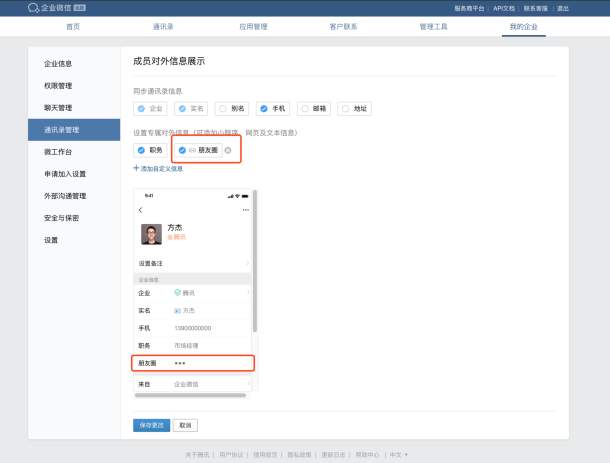Viewport: 610px width, 463px height.
Task: Toggle the 职务 checkbox
Action: pos(141,150)
